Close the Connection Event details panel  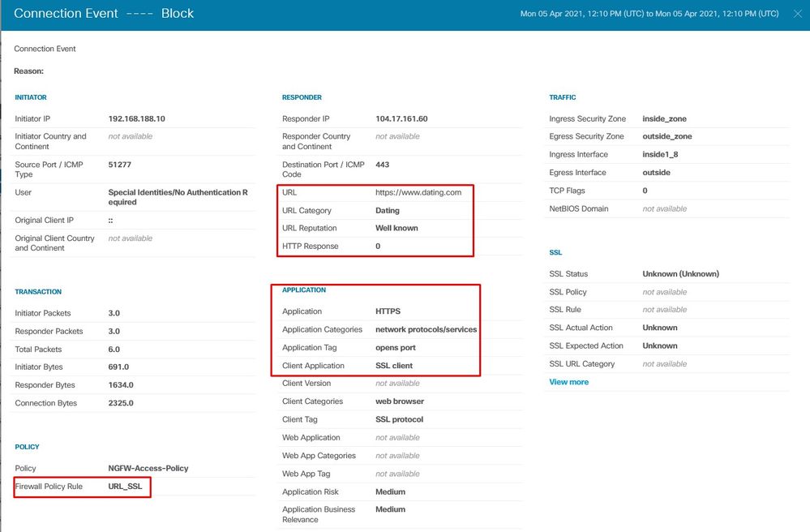click(x=798, y=14)
